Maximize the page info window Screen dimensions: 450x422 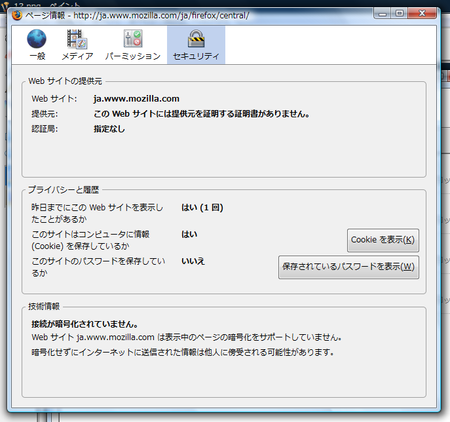pos(399,14)
